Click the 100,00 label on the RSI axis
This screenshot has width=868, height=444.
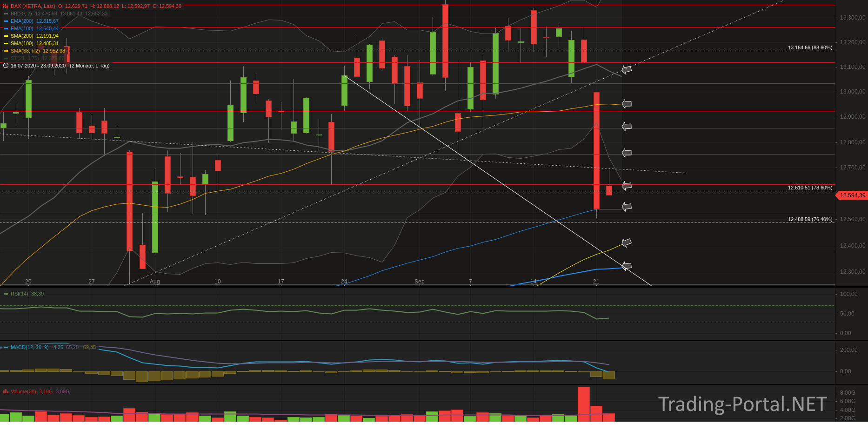(x=849, y=294)
